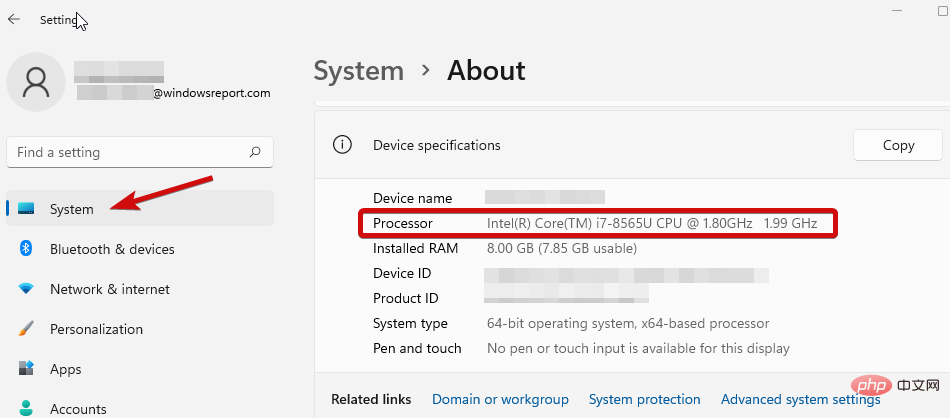Click the search magnifier icon

(x=255, y=152)
